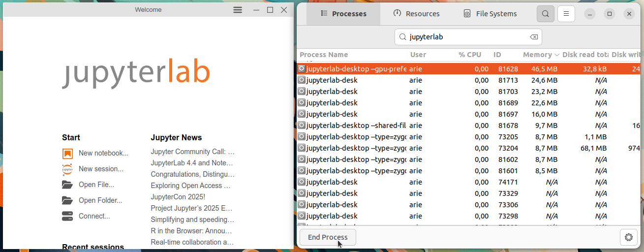Sort processes by % CPU column
644x252 pixels.
[470, 55]
